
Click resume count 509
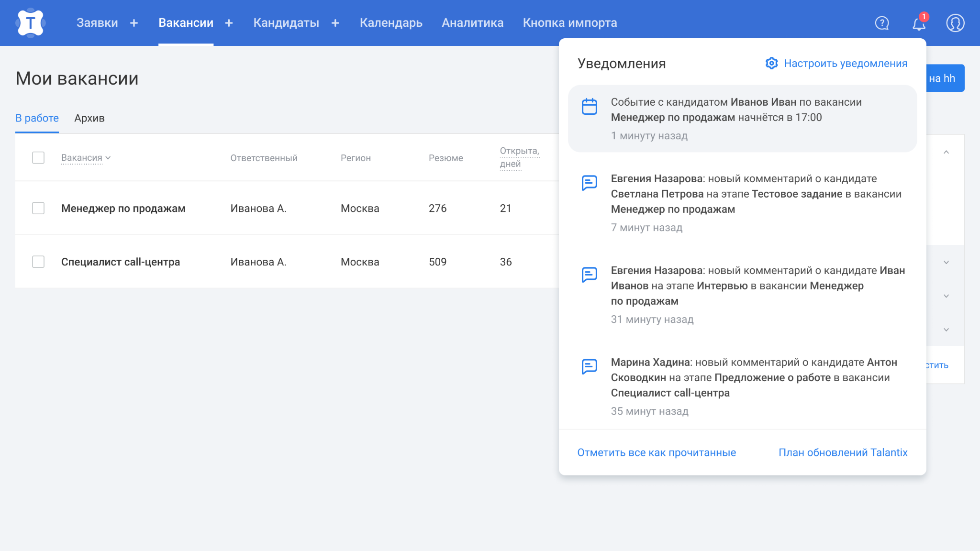click(438, 262)
